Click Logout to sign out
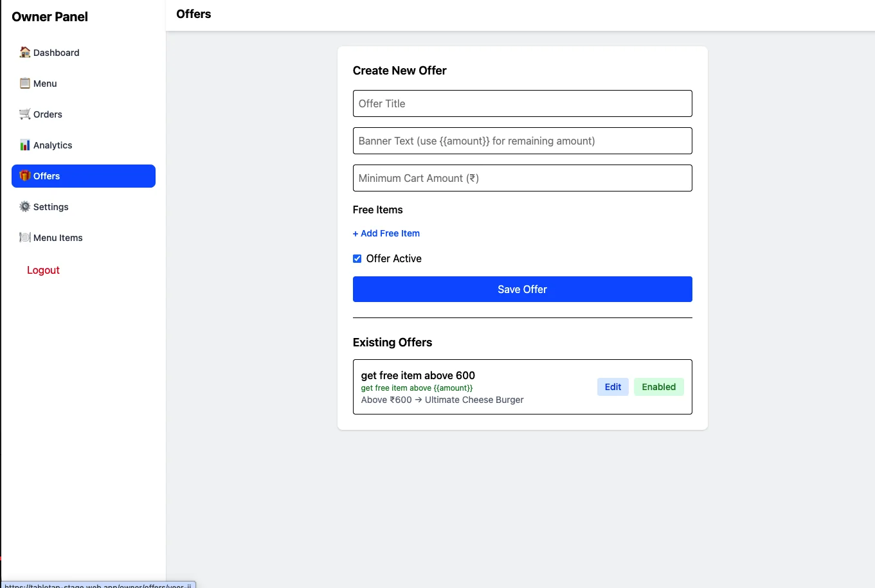 (x=43, y=270)
